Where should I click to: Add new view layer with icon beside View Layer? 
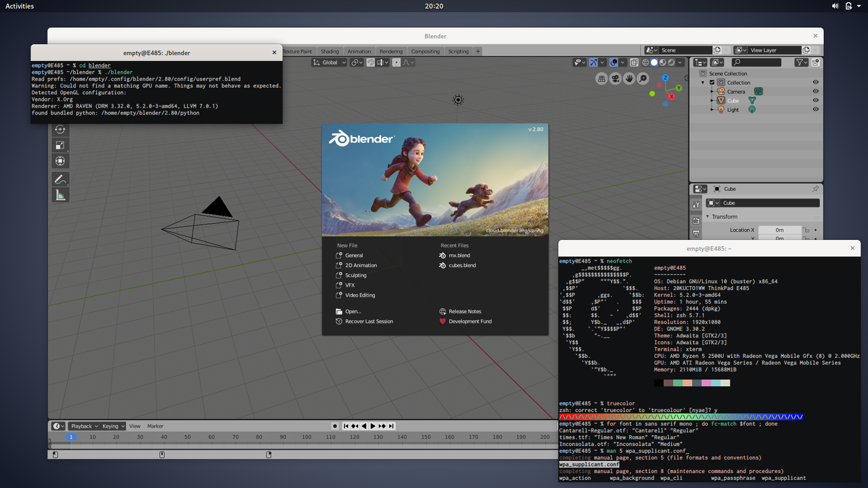[806, 50]
